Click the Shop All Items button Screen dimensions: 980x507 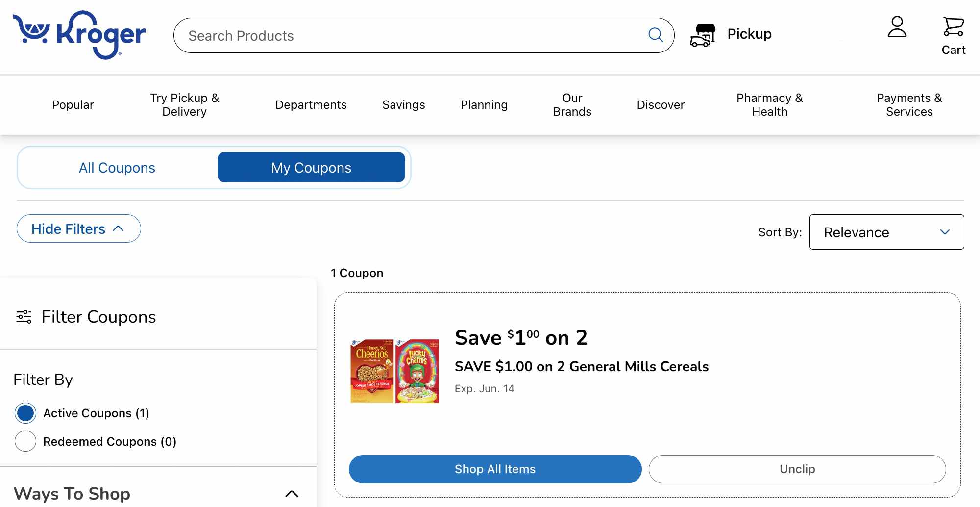tap(495, 469)
